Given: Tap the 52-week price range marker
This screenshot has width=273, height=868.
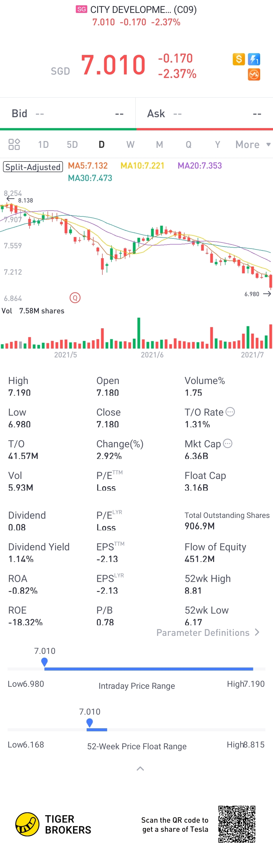Looking at the screenshot, I should tap(89, 722).
